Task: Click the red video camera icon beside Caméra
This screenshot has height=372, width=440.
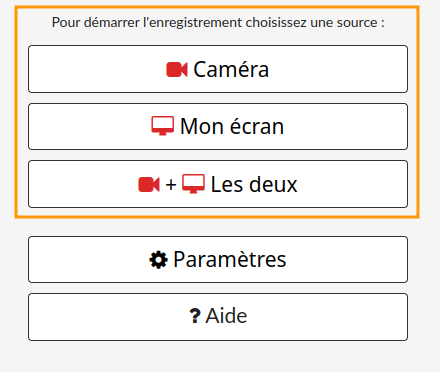Action: (x=177, y=69)
